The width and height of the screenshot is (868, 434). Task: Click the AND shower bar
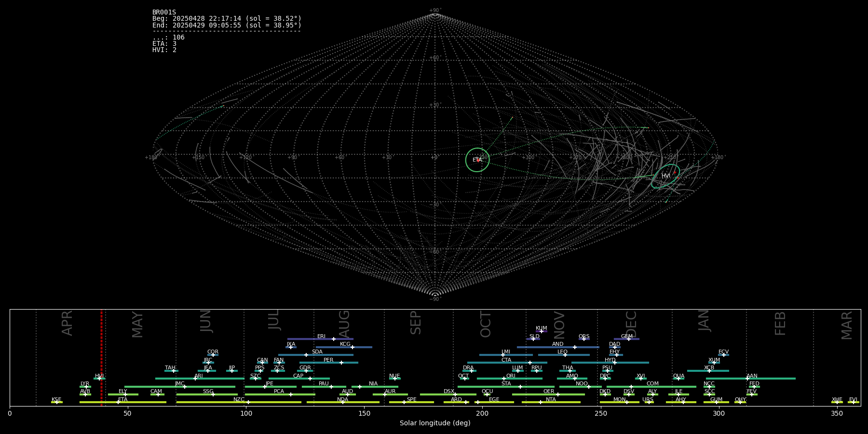(x=558, y=347)
